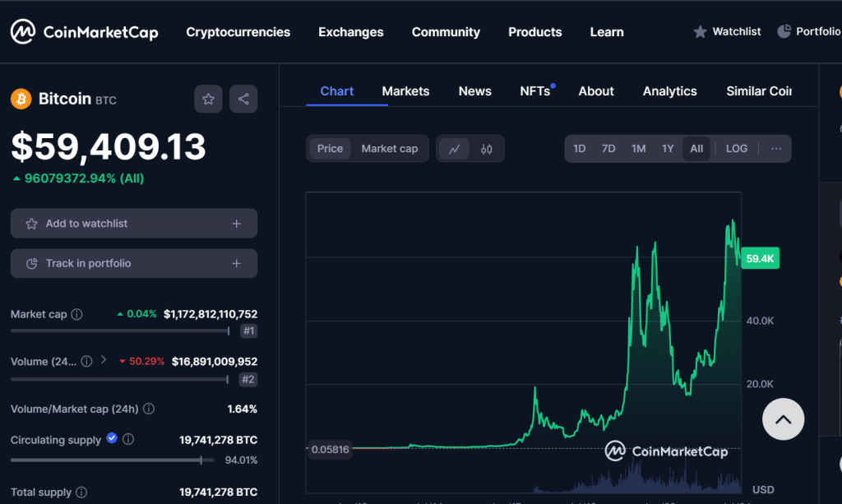Click the info icon next to Market cap

pos(75,314)
